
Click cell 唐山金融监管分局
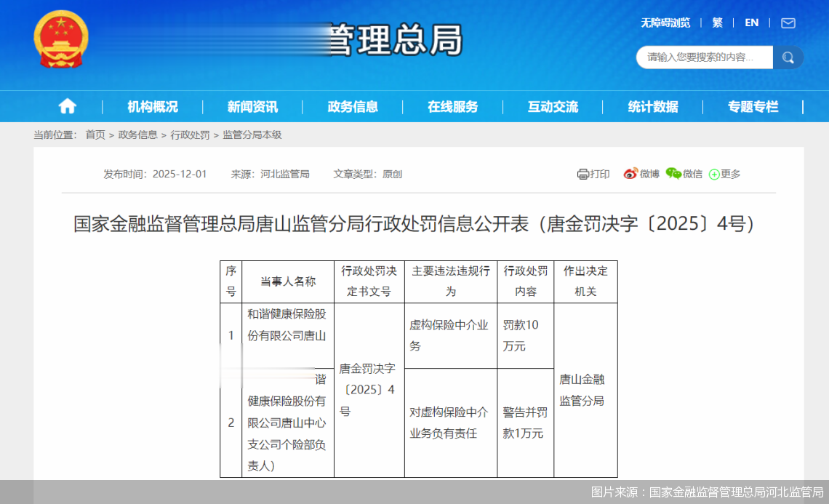[585, 391]
